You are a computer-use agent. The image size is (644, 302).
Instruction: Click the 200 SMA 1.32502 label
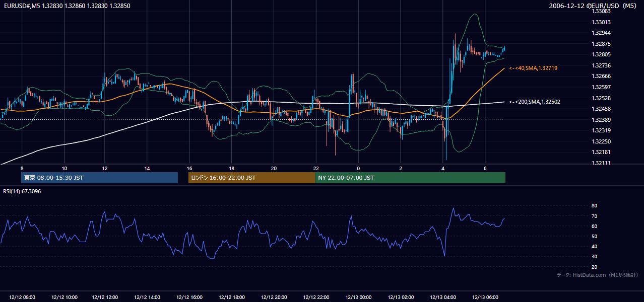535,102
